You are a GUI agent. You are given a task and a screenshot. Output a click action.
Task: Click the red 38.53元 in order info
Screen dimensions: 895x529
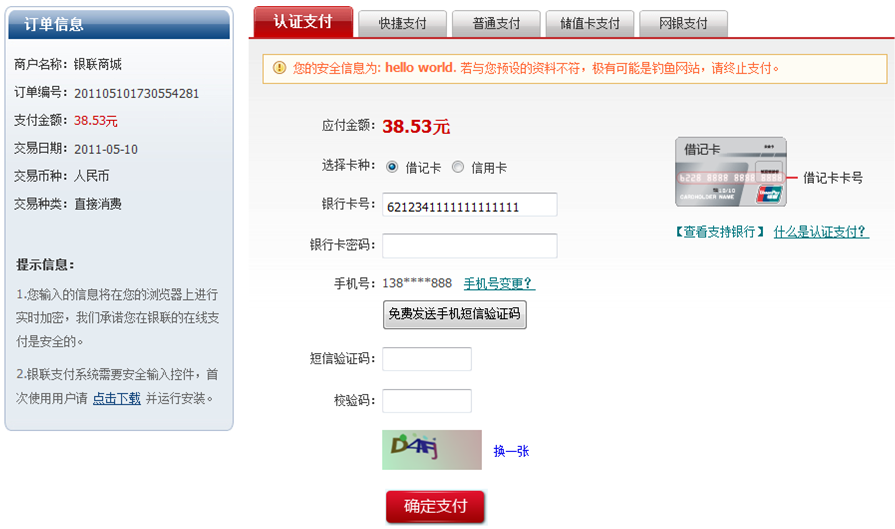pyautogui.click(x=96, y=121)
